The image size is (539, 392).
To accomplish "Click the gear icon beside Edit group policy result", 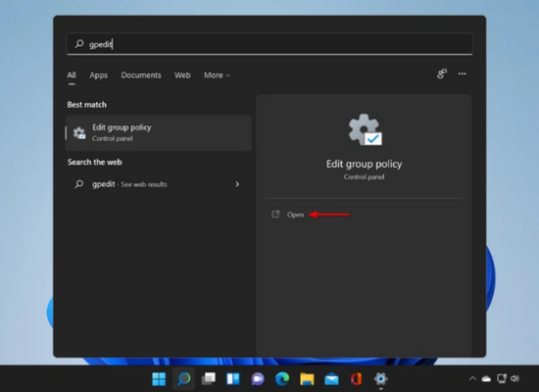I will point(79,132).
